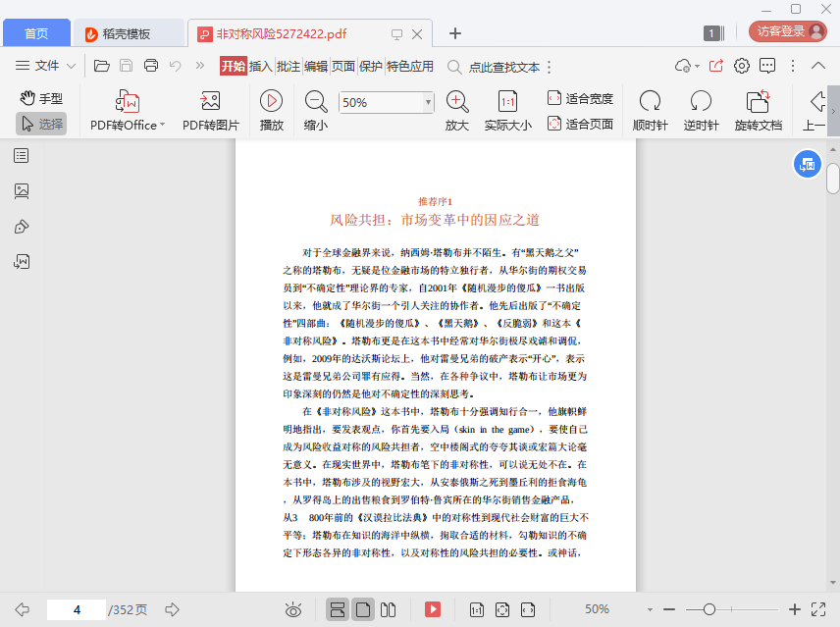
Task: Click the zoom in 放大 magnifier icon
Action: coord(456,101)
